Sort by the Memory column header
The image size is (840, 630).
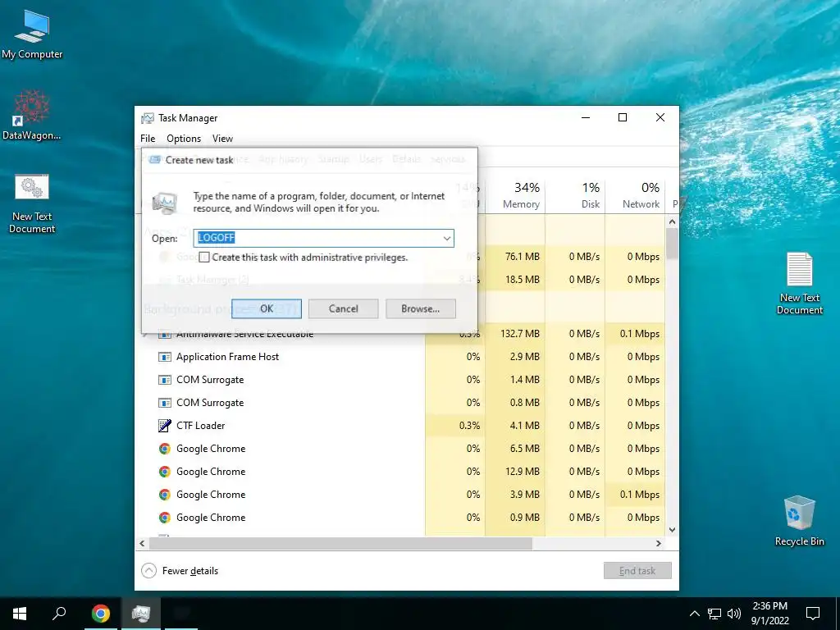coord(515,195)
